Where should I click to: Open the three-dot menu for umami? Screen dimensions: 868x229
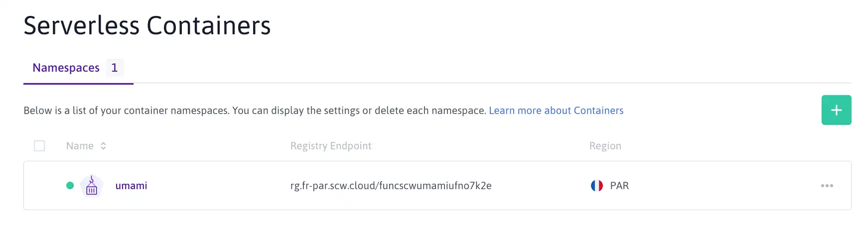tap(827, 186)
